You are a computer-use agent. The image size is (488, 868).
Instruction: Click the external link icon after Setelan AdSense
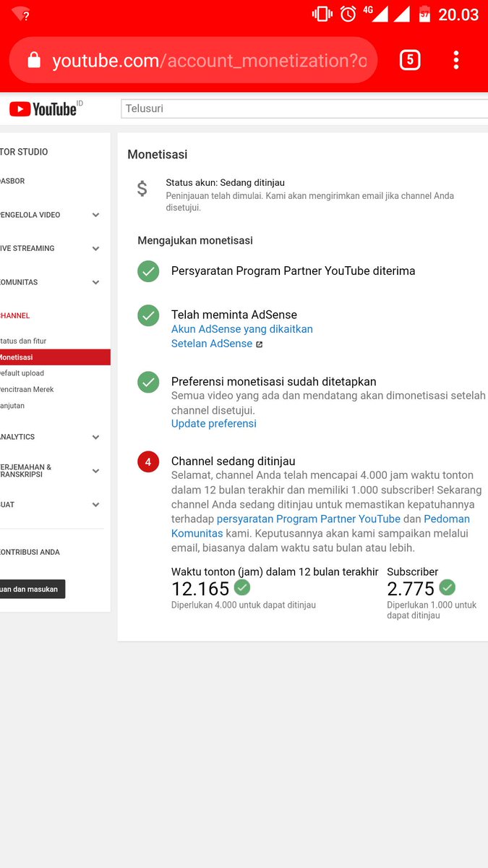(260, 344)
